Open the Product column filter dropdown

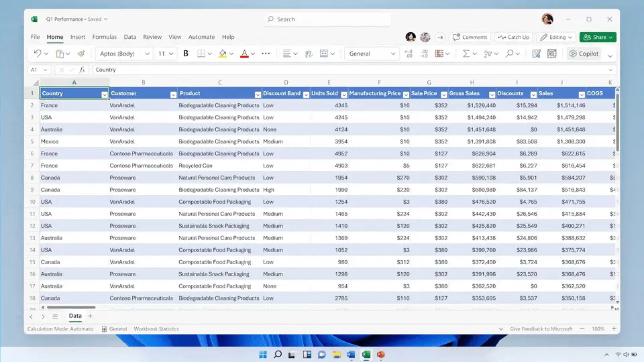coord(258,95)
